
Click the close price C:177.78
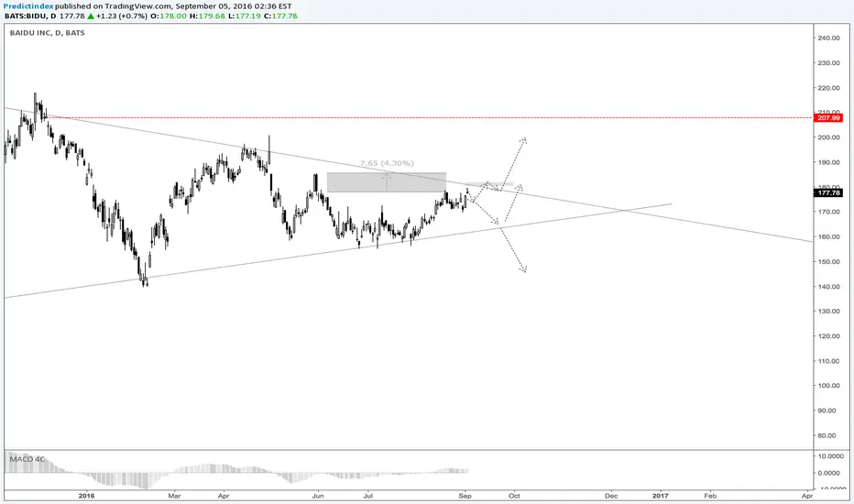pos(280,16)
